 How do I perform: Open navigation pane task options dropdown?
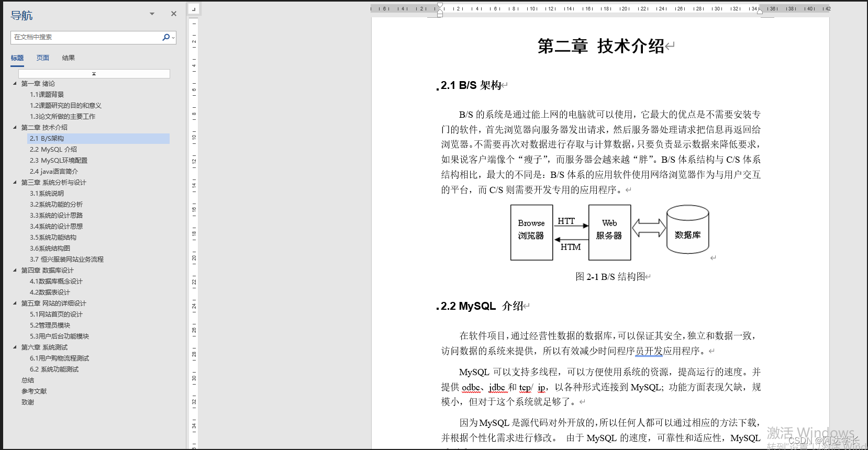coord(152,14)
